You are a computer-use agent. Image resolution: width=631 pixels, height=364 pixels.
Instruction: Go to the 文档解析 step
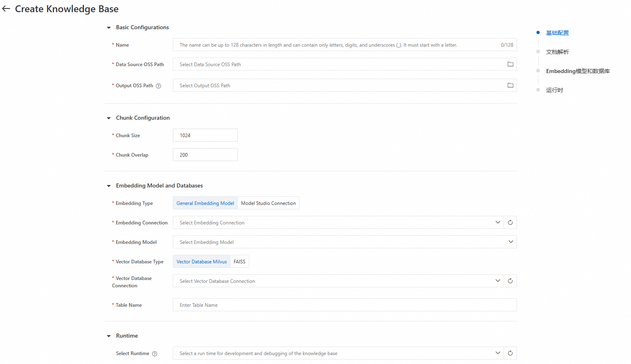557,52
